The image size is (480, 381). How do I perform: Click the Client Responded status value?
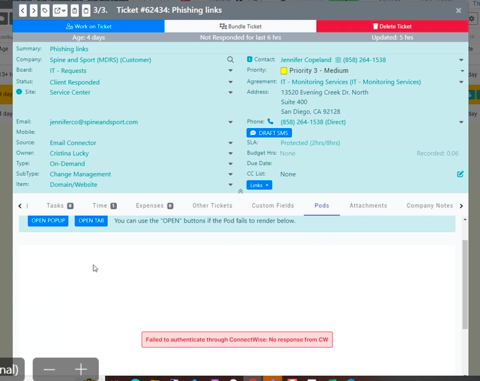pyautogui.click(x=75, y=82)
